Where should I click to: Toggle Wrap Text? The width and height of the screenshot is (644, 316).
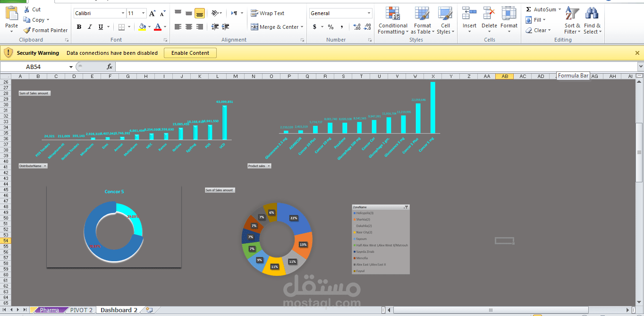[x=268, y=13]
